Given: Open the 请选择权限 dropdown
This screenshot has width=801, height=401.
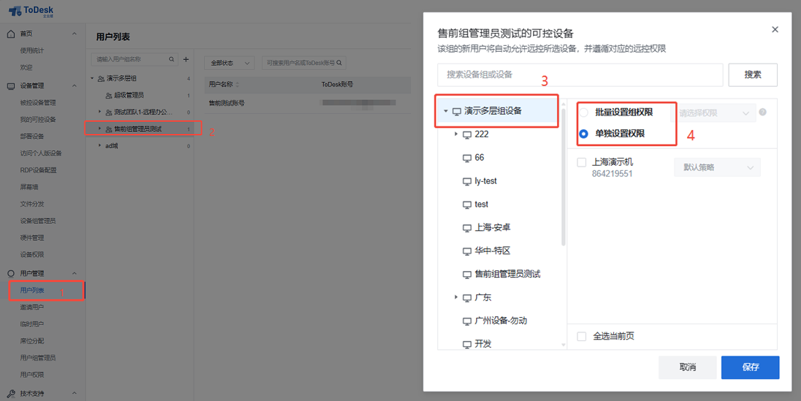Looking at the screenshot, I should pos(714,113).
